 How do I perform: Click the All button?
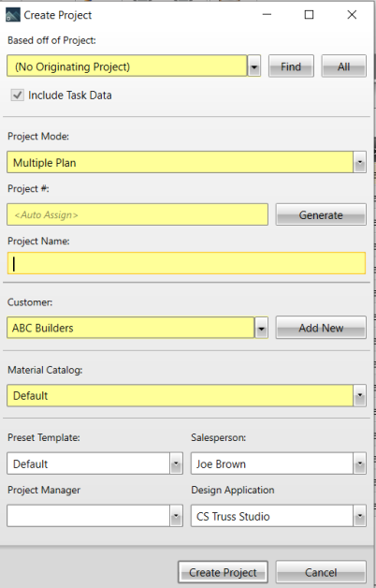tap(344, 66)
